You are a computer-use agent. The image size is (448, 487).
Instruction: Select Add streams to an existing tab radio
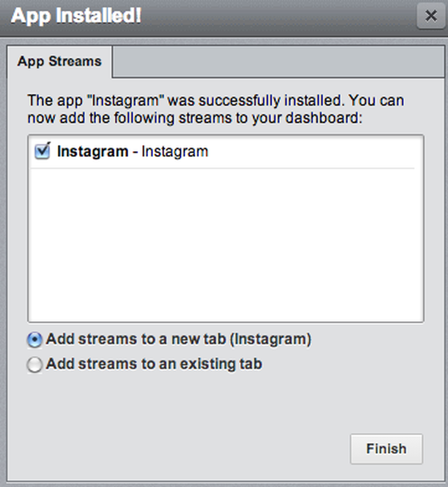tap(35, 364)
